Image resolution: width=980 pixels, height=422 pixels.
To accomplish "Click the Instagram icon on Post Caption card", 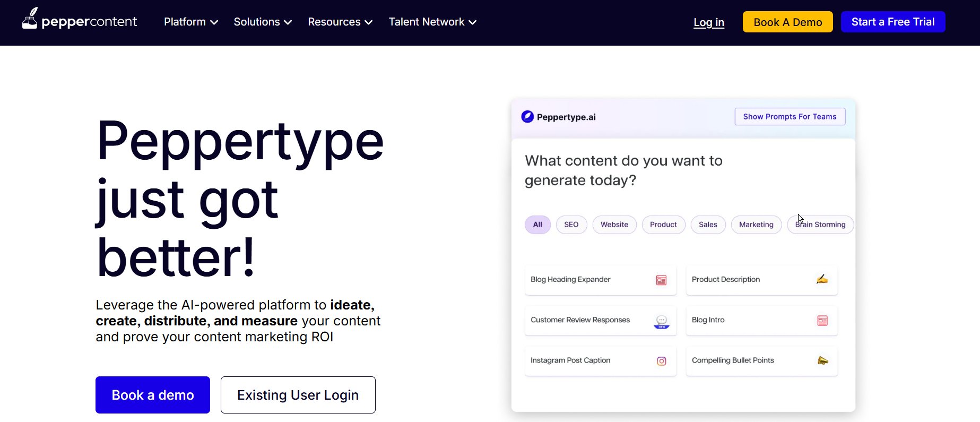I will (x=662, y=361).
